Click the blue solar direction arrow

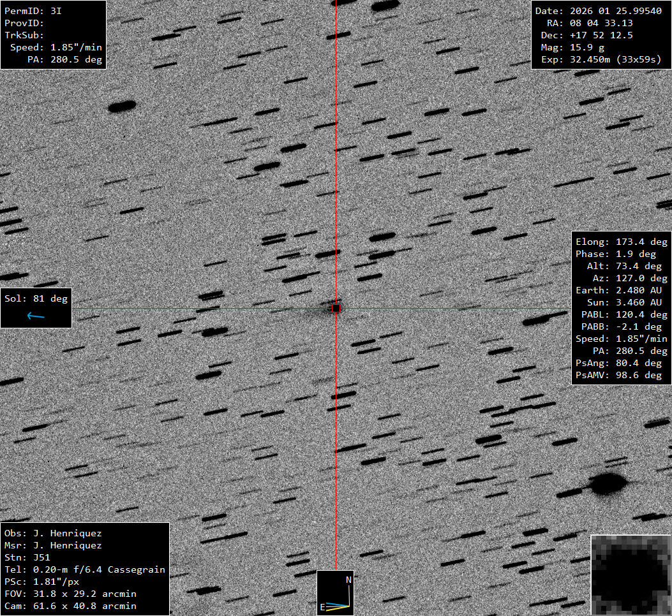(x=36, y=316)
